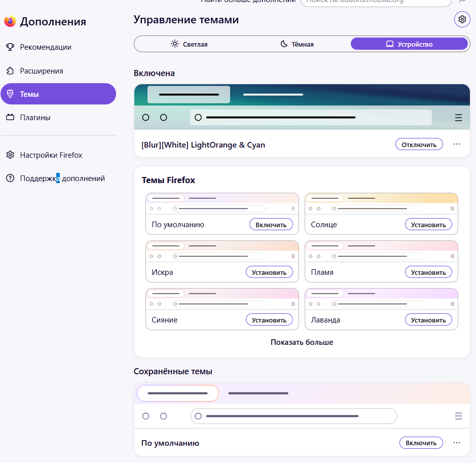Viewport: 476px width, 463px height.
Task: Select the Тёмная theme mode
Action: point(297,44)
